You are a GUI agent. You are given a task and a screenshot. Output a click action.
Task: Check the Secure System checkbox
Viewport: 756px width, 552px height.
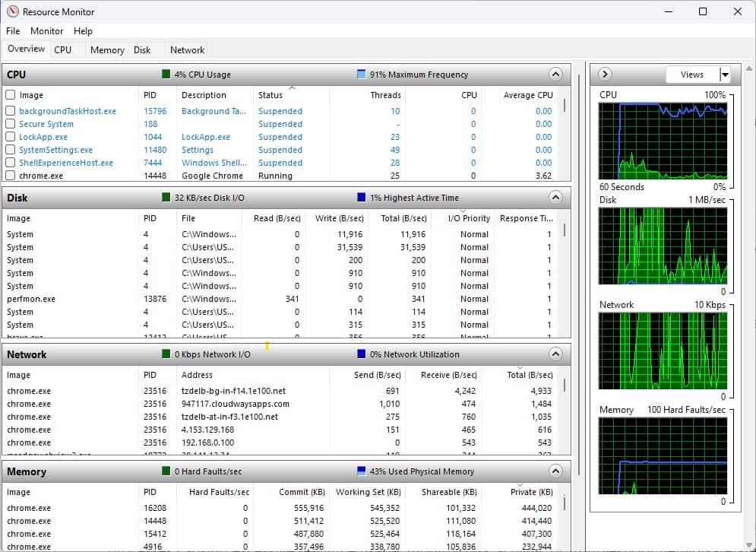click(10, 124)
